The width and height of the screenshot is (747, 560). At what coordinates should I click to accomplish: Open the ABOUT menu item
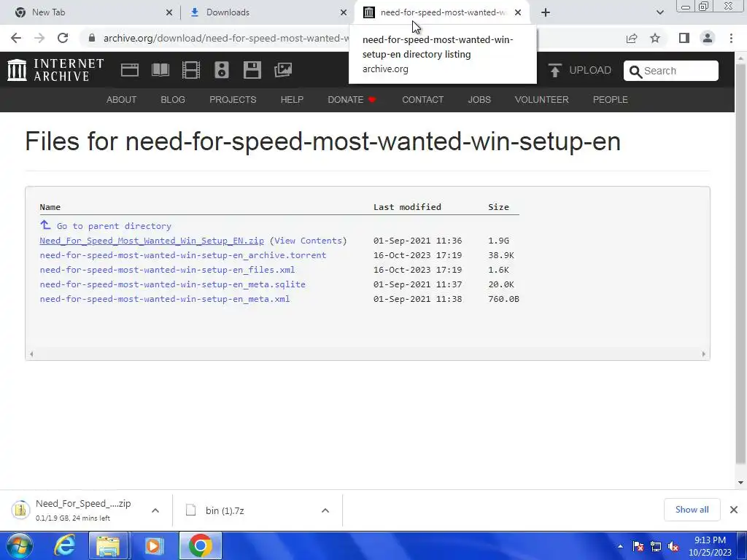(122, 99)
